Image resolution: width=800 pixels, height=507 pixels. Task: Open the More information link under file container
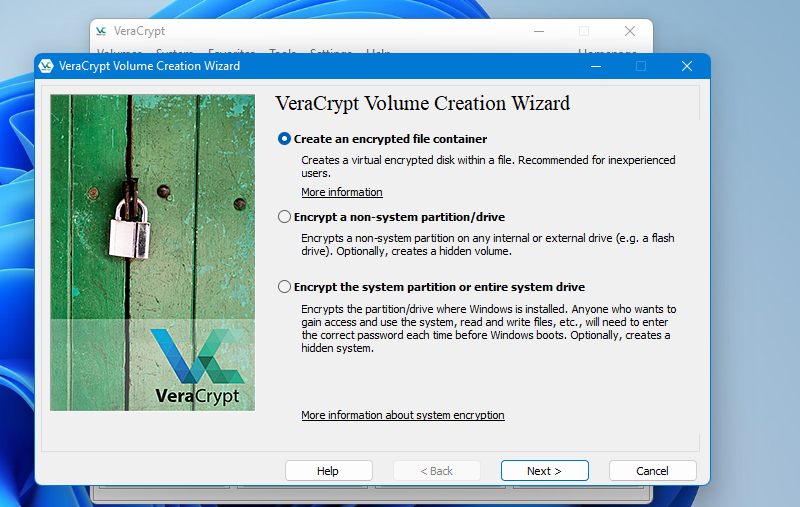pos(342,192)
